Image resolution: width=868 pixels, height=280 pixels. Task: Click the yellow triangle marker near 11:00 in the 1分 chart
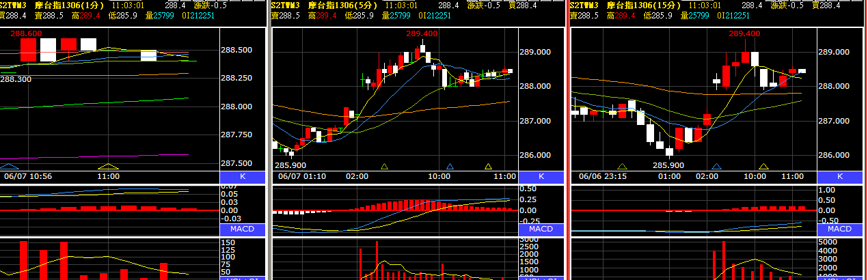coord(109,166)
